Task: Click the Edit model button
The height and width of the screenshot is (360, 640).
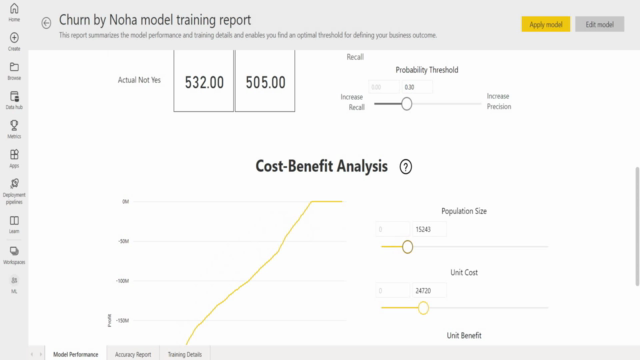Action: 600,24
